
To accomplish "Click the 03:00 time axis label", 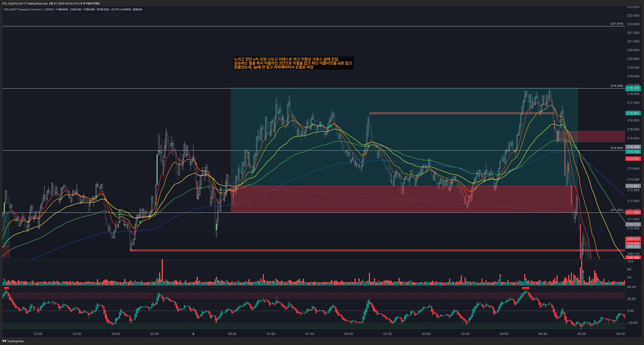I will (426, 334).
